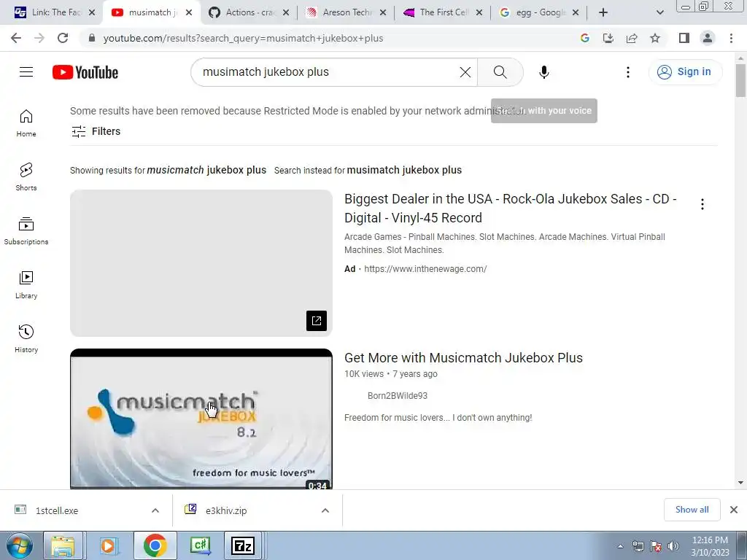Open Home in the sidebar
Viewport: 747px width, 560px height.
[x=26, y=122]
